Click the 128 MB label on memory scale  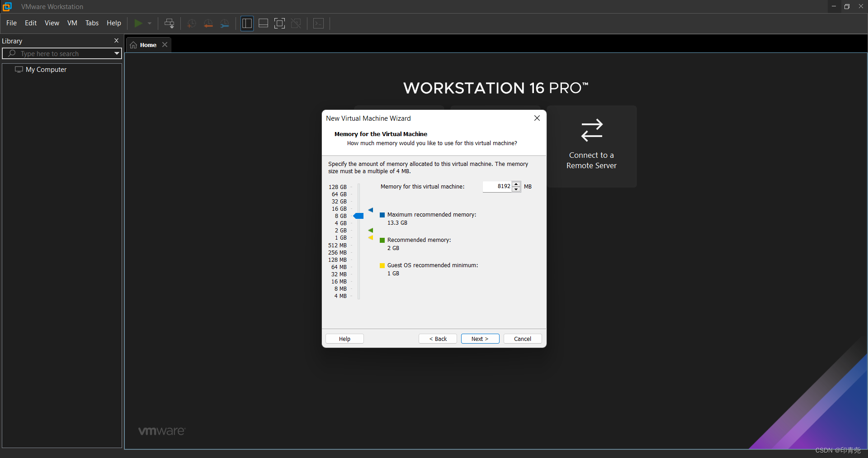(x=337, y=260)
